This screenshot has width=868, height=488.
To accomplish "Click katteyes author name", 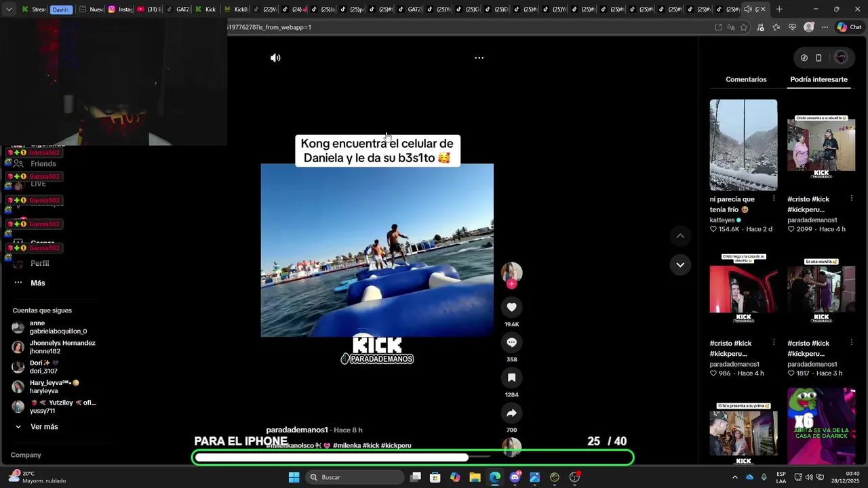I will coord(722,220).
